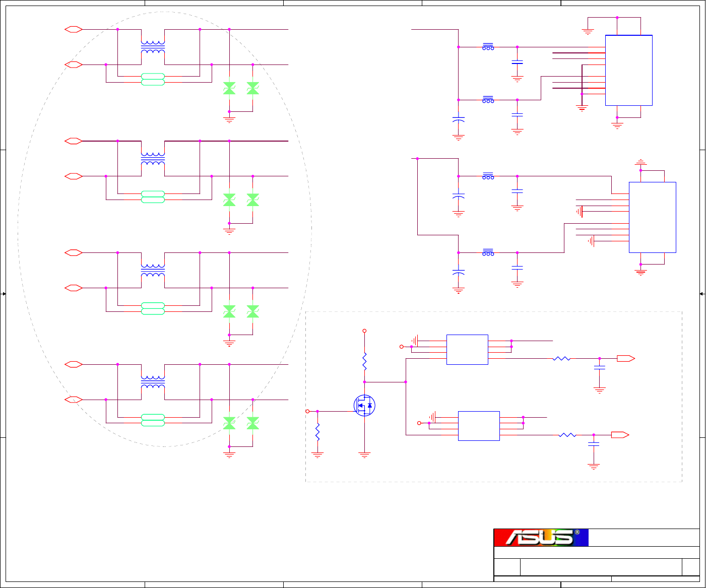The width and height of the screenshot is (706, 588).
Task: Select the capacitor beside the lower output port
Action: point(594,444)
